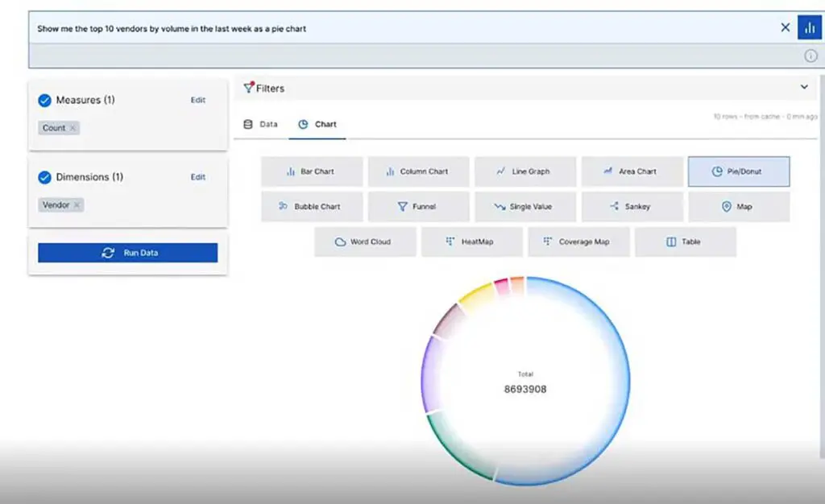Collapse the Filters section chevron
The width and height of the screenshot is (825, 504).
click(804, 86)
